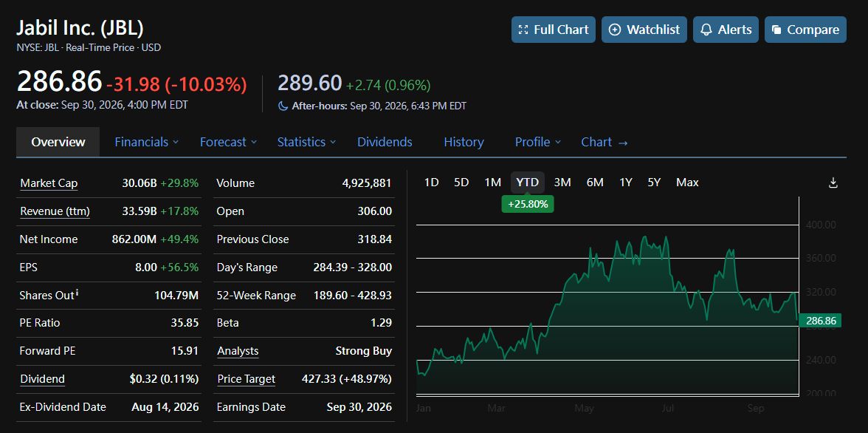Click the Alerts button label
This screenshot has width=868, height=433.
click(x=734, y=30)
